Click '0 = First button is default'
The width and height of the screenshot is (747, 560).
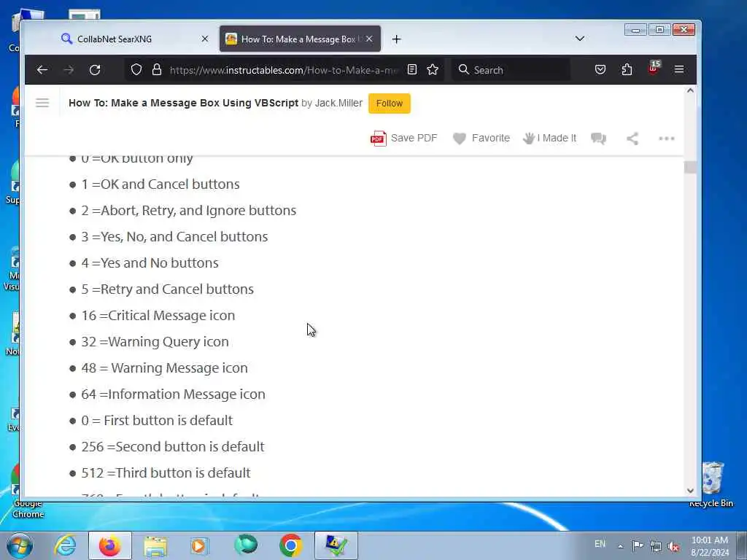157,420
